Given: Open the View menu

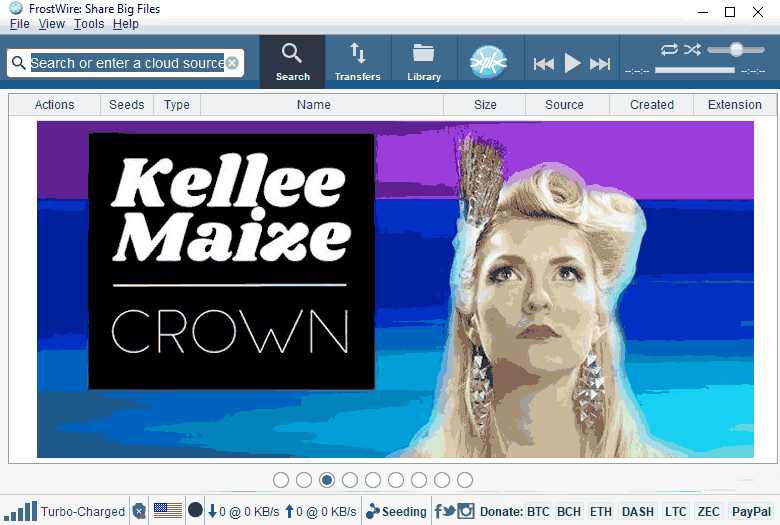Looking at the screenshot, I should [52, 24].
